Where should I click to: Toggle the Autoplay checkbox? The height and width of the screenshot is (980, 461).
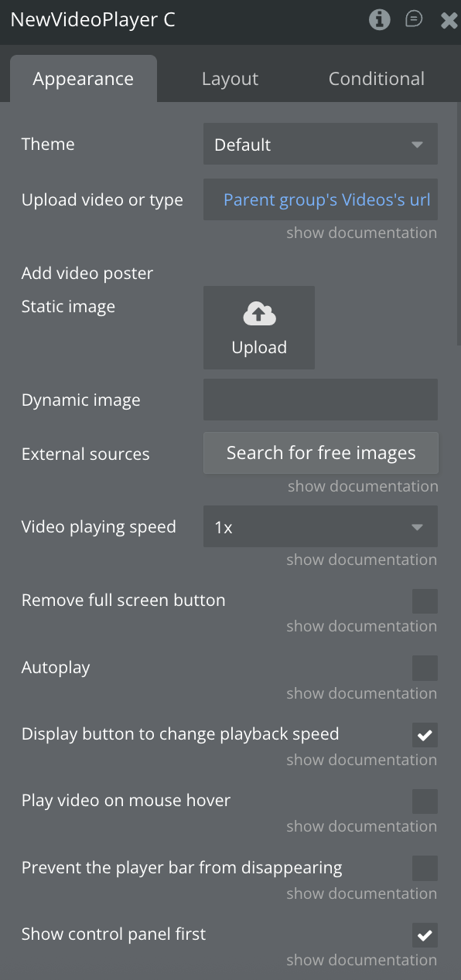pyautogui.click(x=425, y=668)
